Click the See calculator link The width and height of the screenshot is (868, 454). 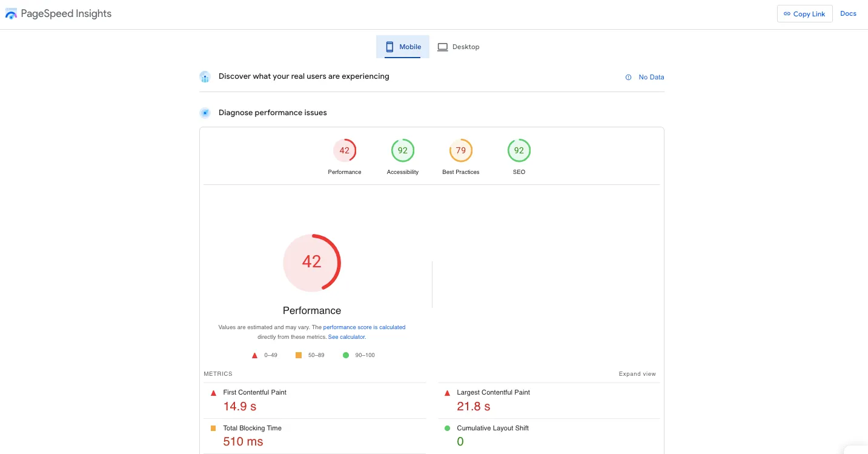tap(346, 336)
